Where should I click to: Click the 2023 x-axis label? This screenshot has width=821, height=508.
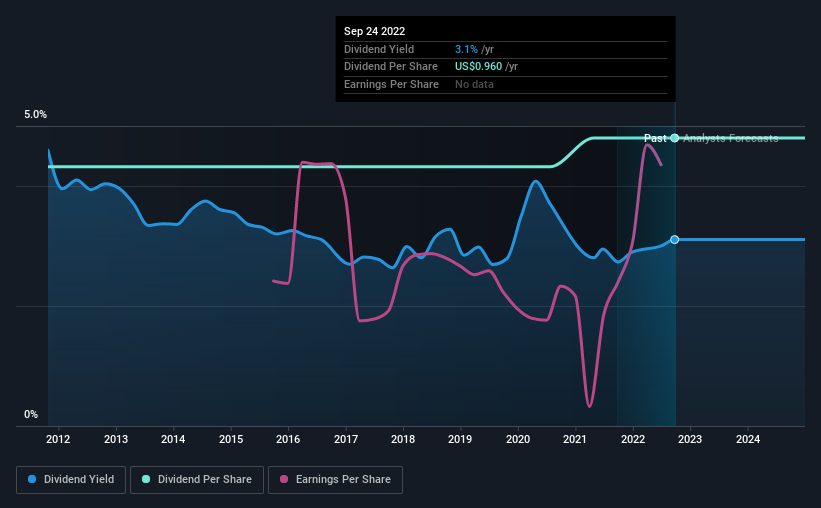690,439
